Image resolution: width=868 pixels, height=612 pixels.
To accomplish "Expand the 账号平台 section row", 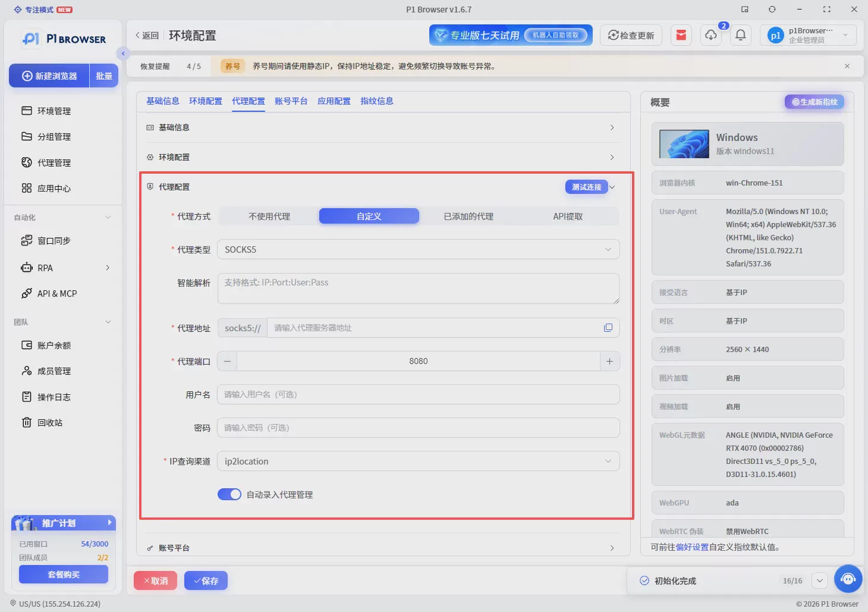I will (x=383, y=548).
